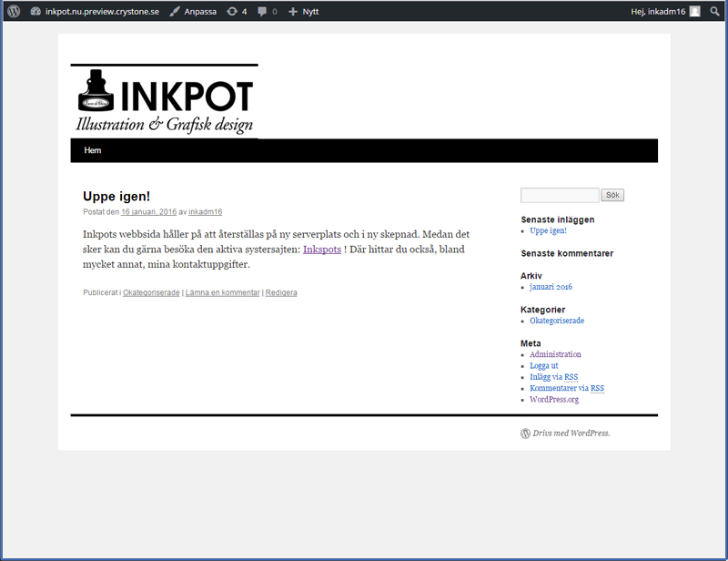This screenshot has width=728, height=561.
Task: Click the post date 16 januari, 2016
Action: click(148, 212)
